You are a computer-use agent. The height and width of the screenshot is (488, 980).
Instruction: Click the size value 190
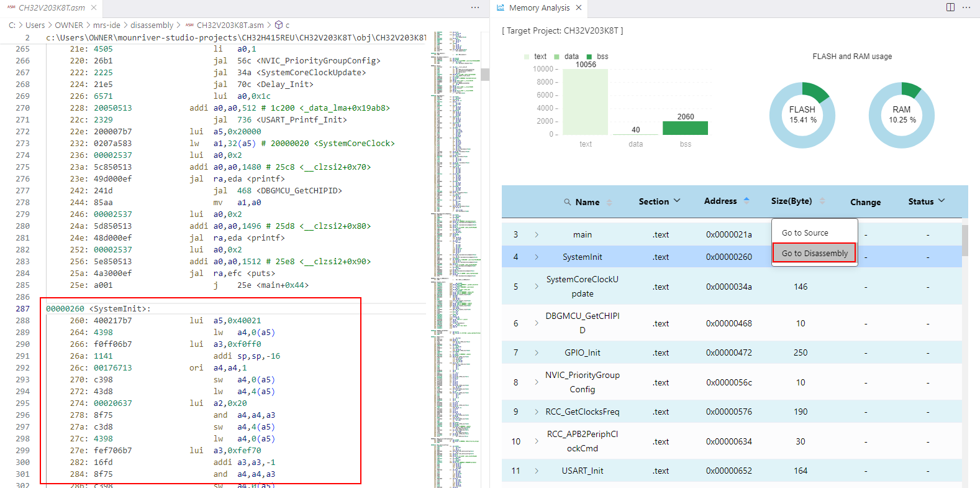[x=801, y=412]
